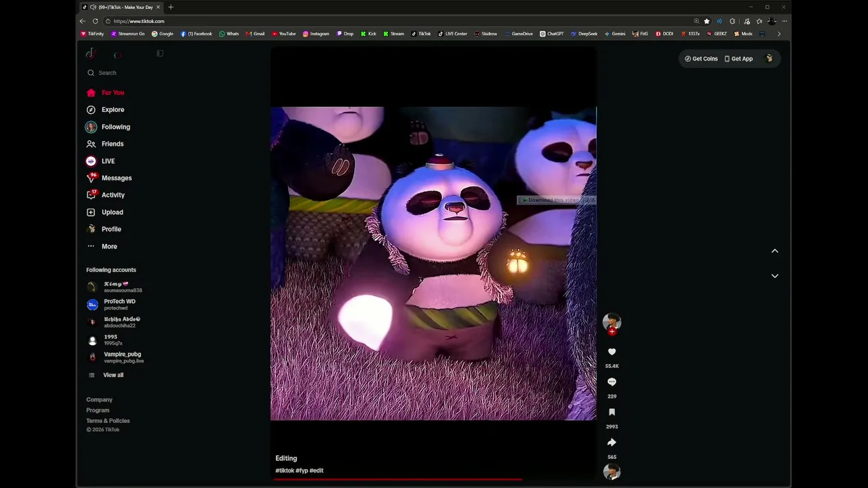This screenshot has height=488, width=868.
Task: Open the Gemini bookmark
Action: point(615,34)
